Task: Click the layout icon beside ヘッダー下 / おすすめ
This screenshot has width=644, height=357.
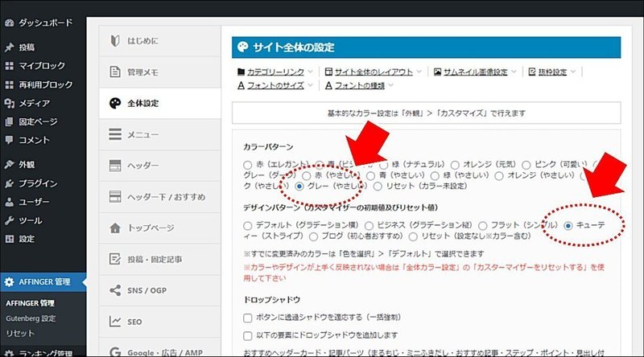Action: (115, 196)
